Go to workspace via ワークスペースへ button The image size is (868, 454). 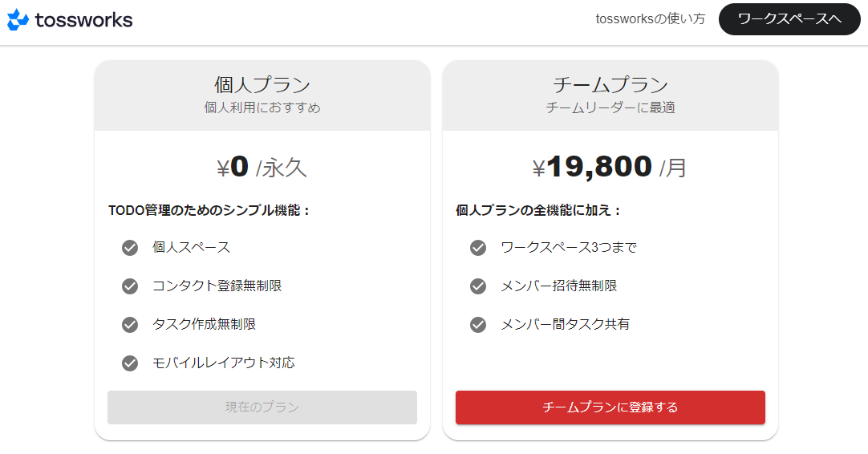tap(789, 19)
